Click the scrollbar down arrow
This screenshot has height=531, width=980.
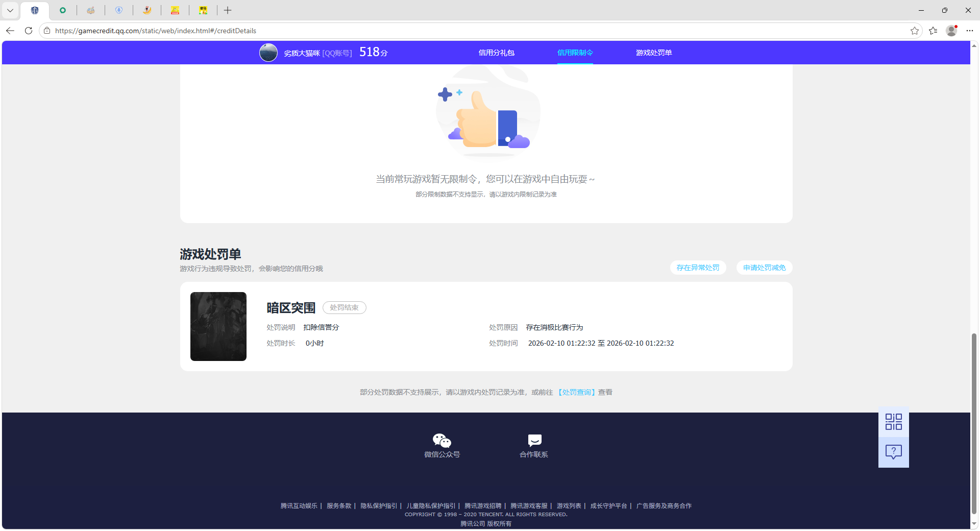point(974,524)
